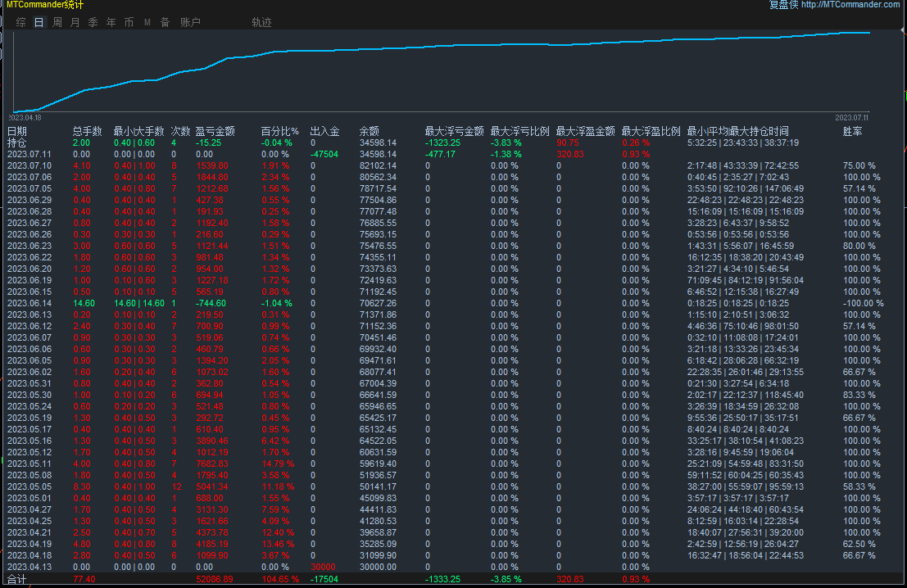Toggle off the highlighted 日 daily view
The image size is (907, 588).
[38, 22]
